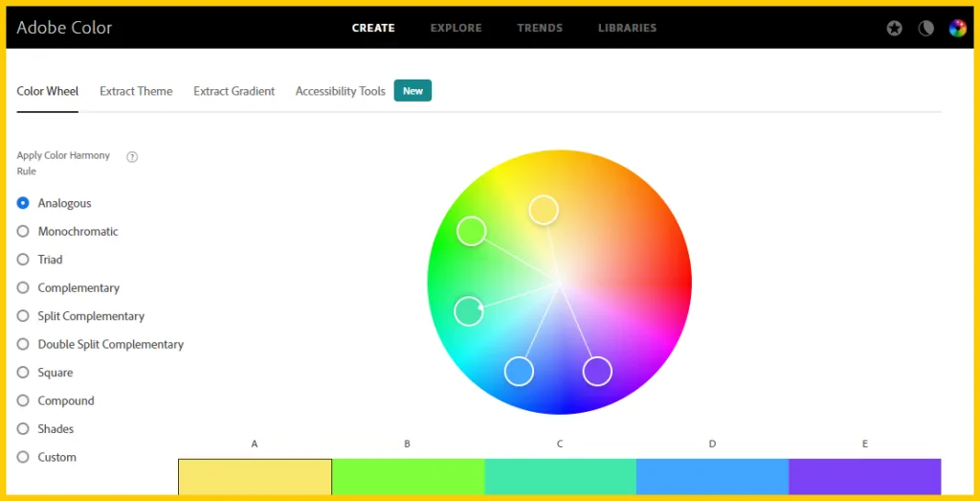
Task: Select teal swatch C
Action: (x=560, y=477)
